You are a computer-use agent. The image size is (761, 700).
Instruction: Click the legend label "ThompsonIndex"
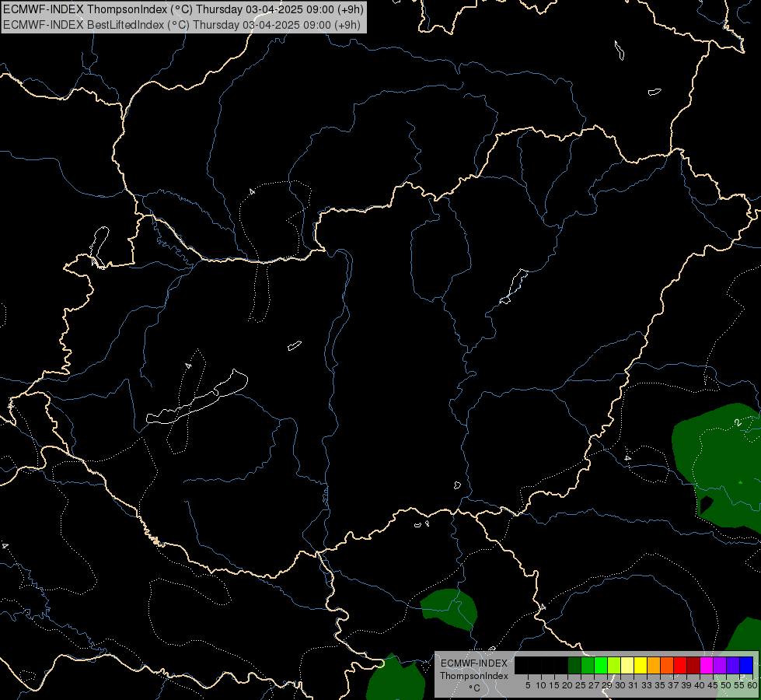(474, 676)
